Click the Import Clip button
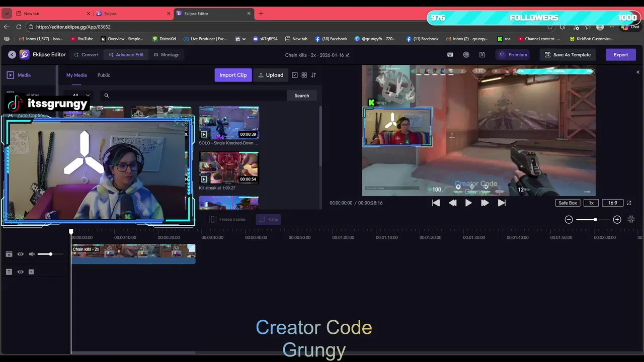The height and width of the screenshot is (362, 644). 233,75
